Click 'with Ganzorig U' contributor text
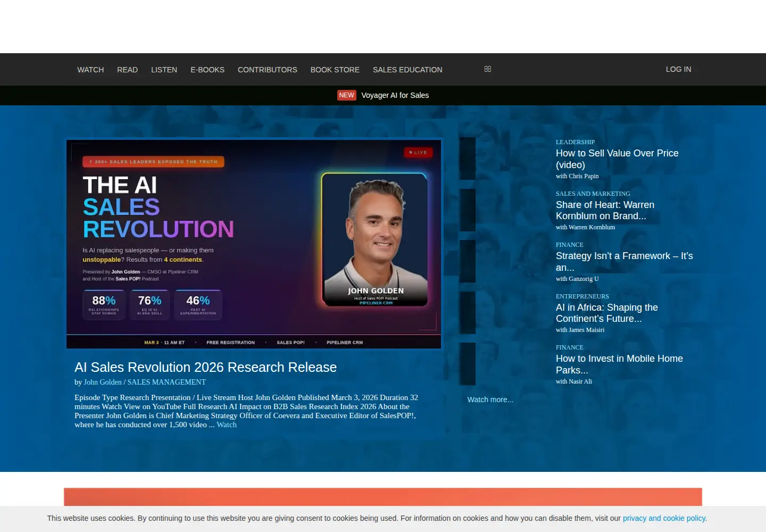Viewport: 766px width, 532px height. [x=577, y=279]
